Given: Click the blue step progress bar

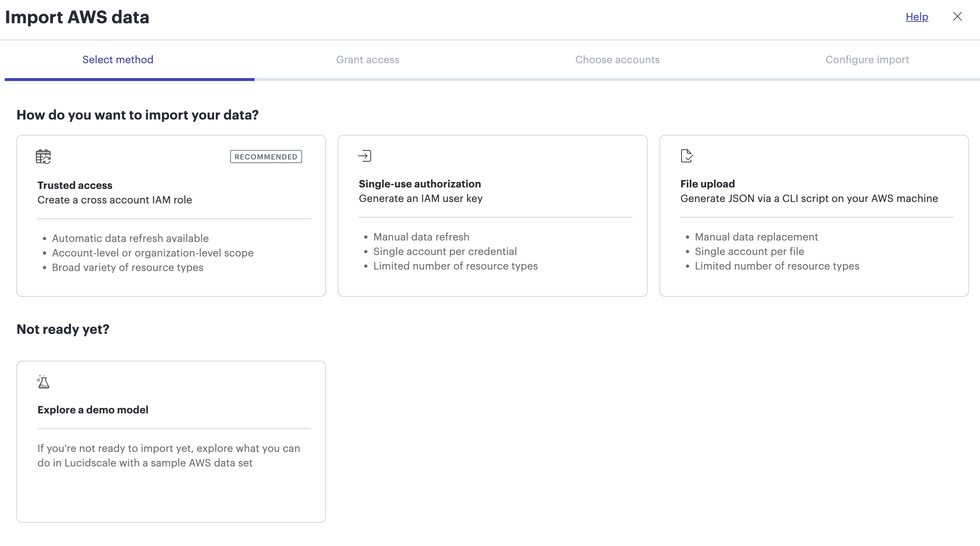Looking at the screenshot, I should tap(129, 80).
